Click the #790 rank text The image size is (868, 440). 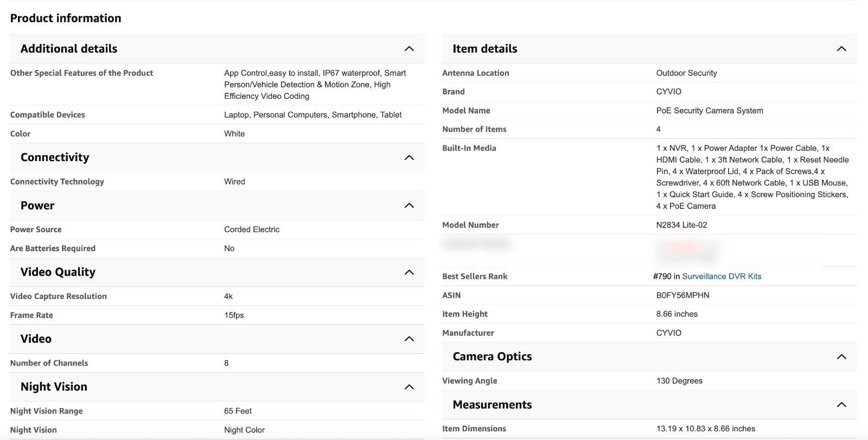click(662, 276)
